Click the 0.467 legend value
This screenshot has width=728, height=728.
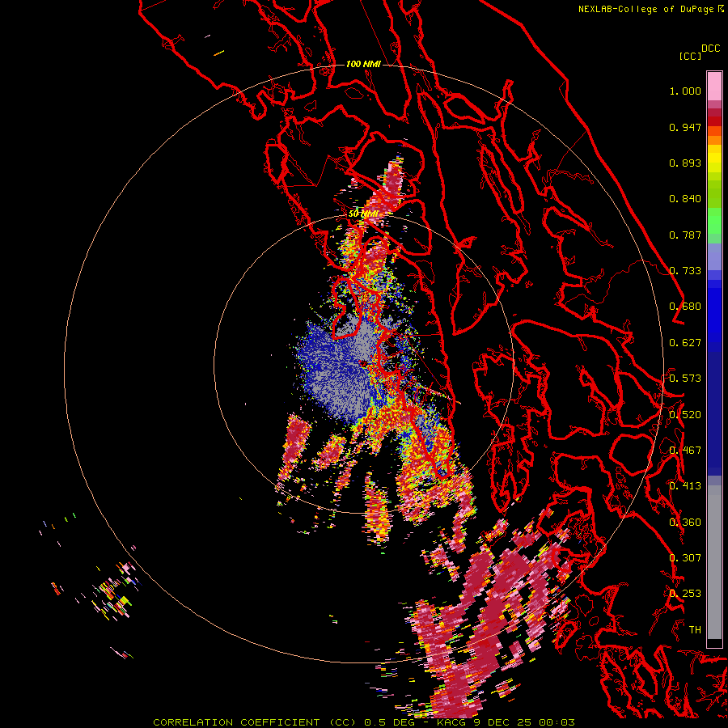685,451
